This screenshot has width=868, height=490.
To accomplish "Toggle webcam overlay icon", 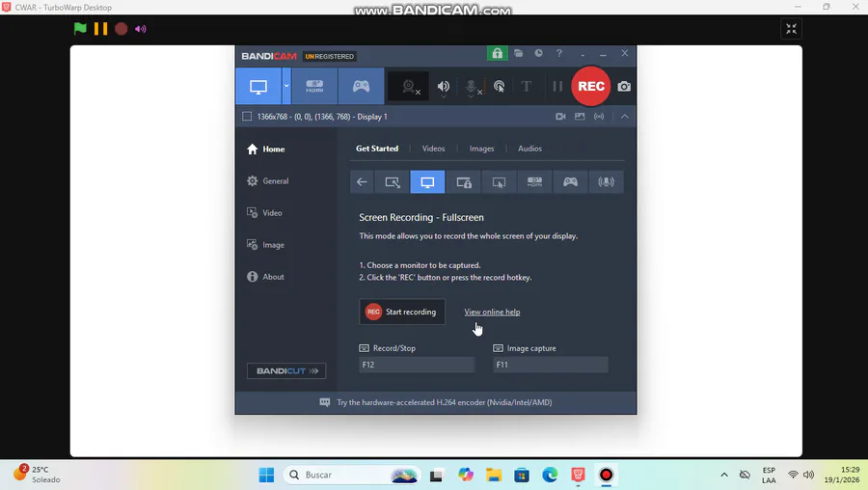I will point(409,87).
